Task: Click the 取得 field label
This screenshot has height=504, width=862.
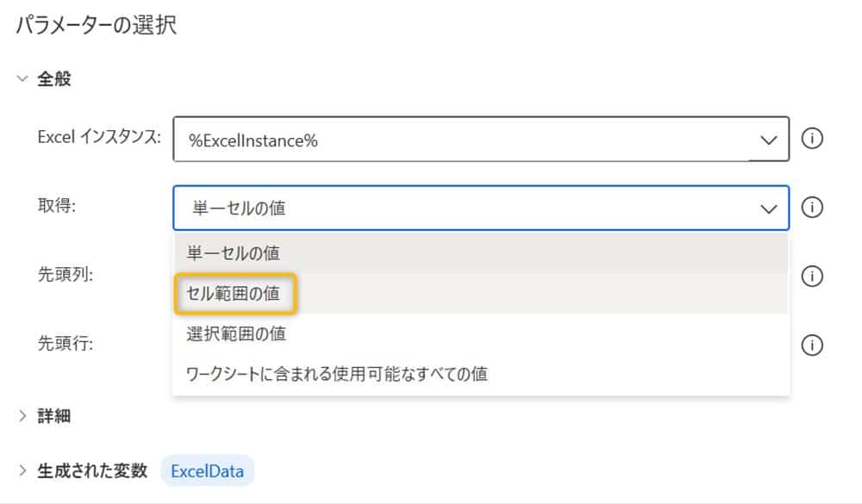Action: 57,206
